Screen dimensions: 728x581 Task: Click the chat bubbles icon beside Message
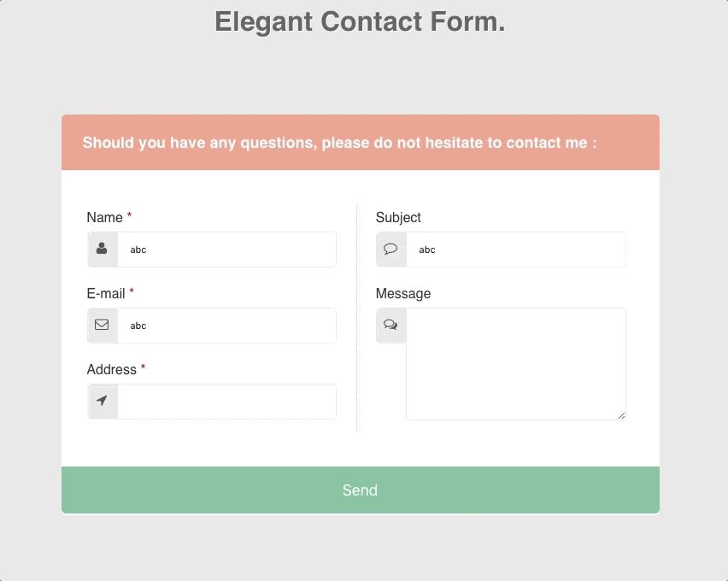tap(390, 325)
